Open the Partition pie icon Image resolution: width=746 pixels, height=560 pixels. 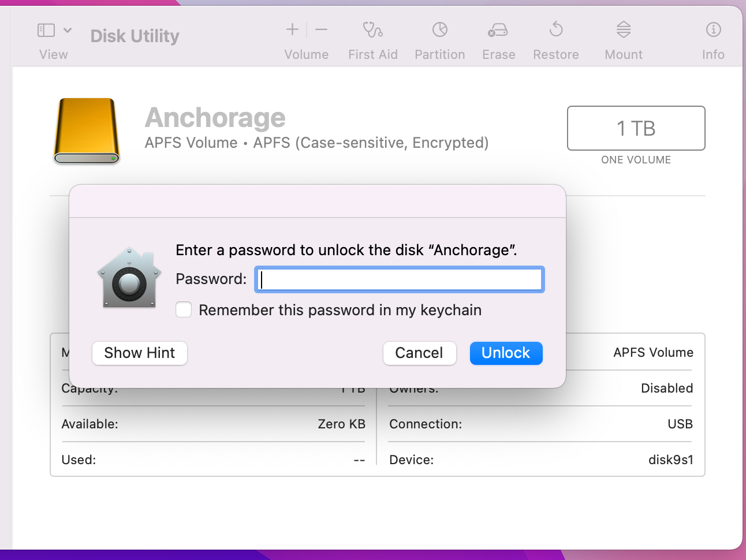point(440,29)
